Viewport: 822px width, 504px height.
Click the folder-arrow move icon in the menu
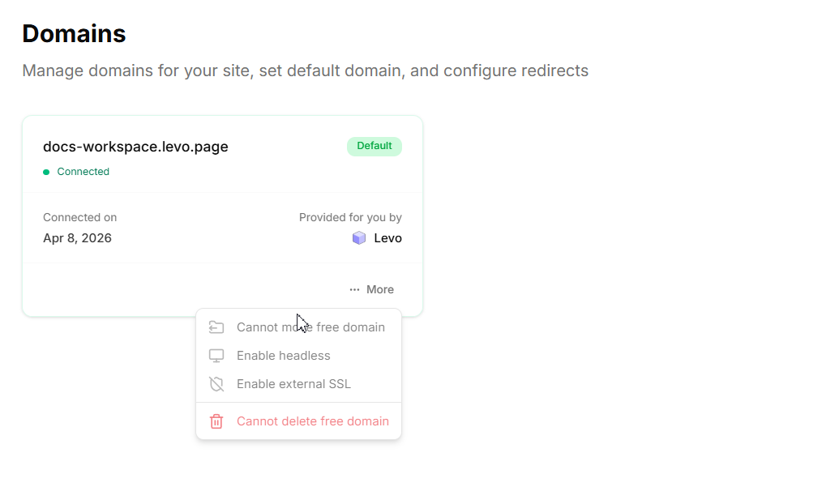click(x=216, y=327)
